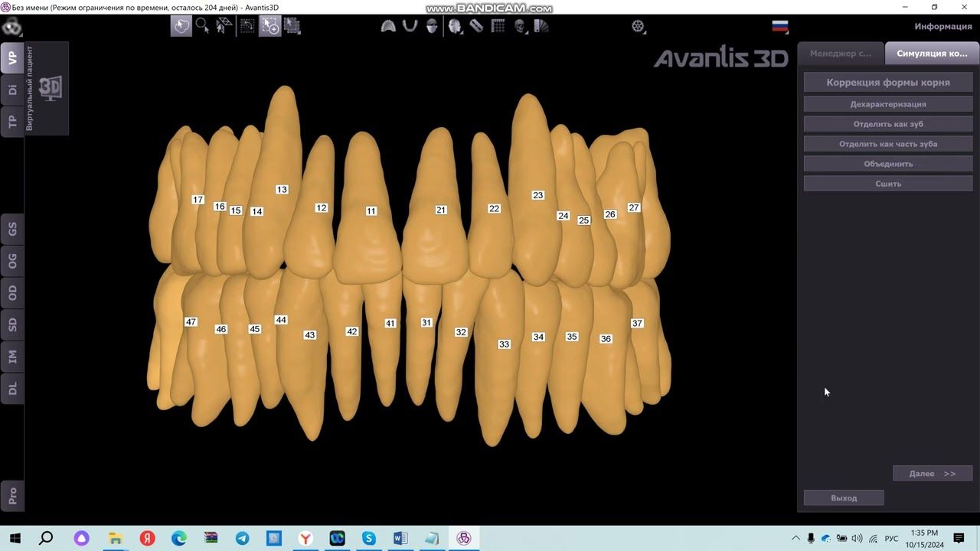Select tooth label 11 in the model
This screenshot has width=980, height=551.
pyautogui.click(x=371, y=211)
